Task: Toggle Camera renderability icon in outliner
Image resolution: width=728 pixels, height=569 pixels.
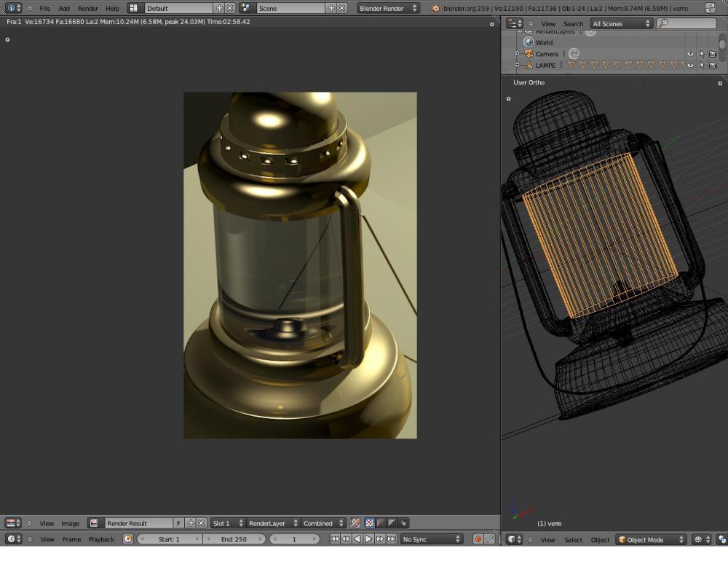Action: click(x=713, y=54)
